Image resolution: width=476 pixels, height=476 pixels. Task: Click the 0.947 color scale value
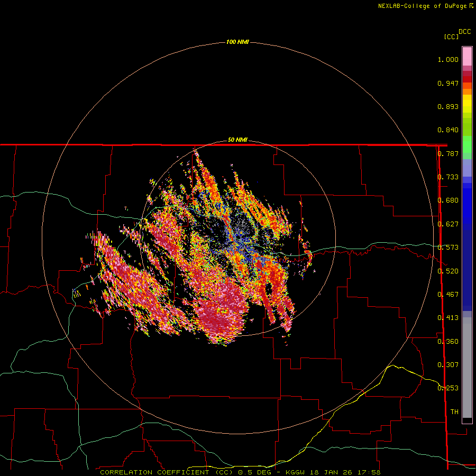(448, 83)
